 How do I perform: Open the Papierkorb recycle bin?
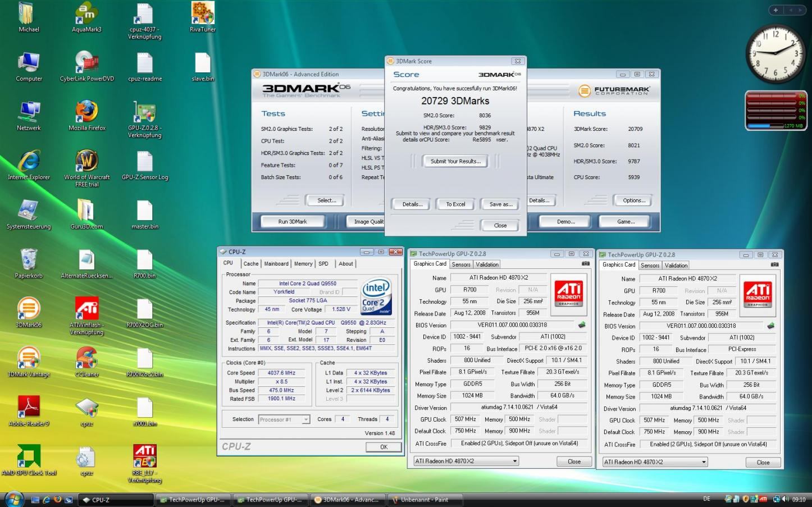(29, 264)
